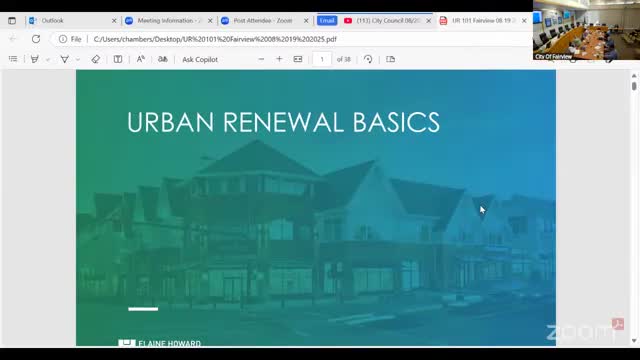The width and height of the screenshot is (640, 360).
Task: Select the PDF highlight tool
Action: coord(35,59)
